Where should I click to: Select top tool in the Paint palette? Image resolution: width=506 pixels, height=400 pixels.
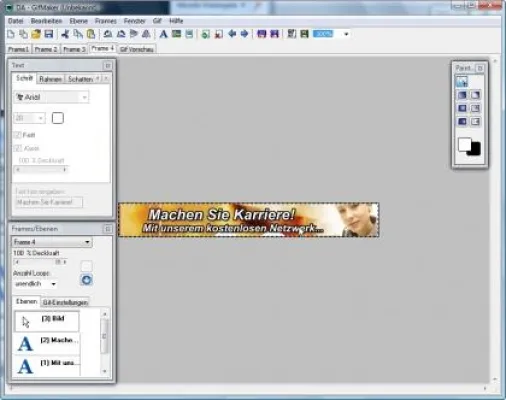click(462, 81)
